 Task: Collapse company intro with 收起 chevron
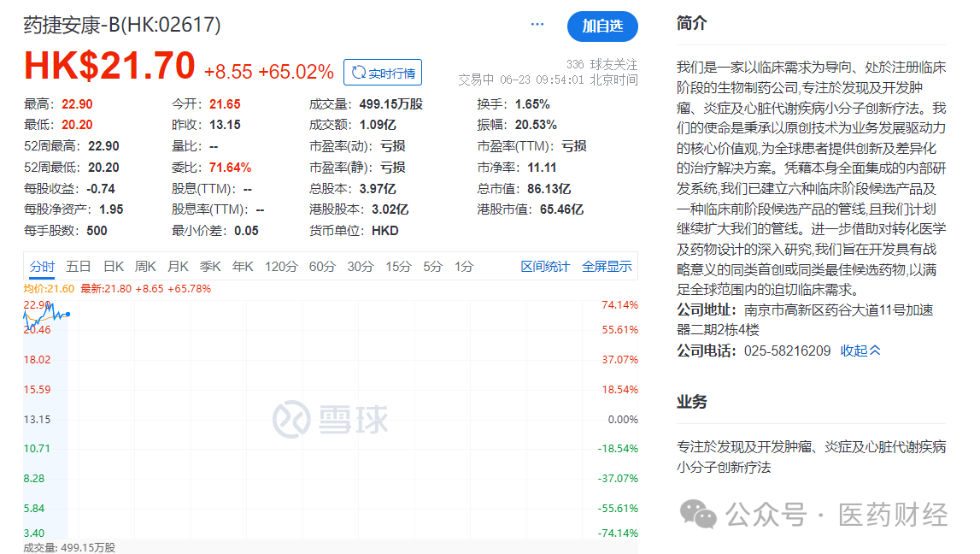pyautogui.click(x=860, y=351)
